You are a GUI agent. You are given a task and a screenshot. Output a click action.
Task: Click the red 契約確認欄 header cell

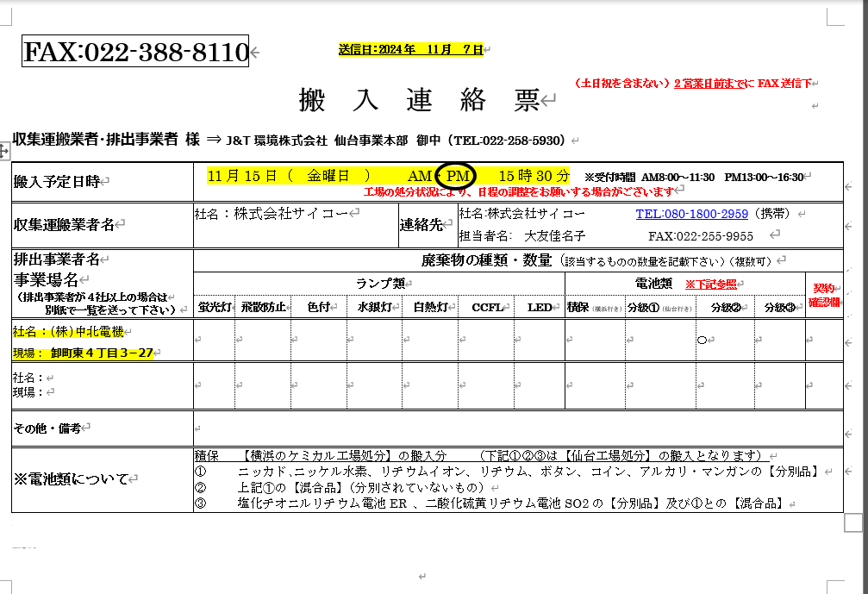point(824,296)
